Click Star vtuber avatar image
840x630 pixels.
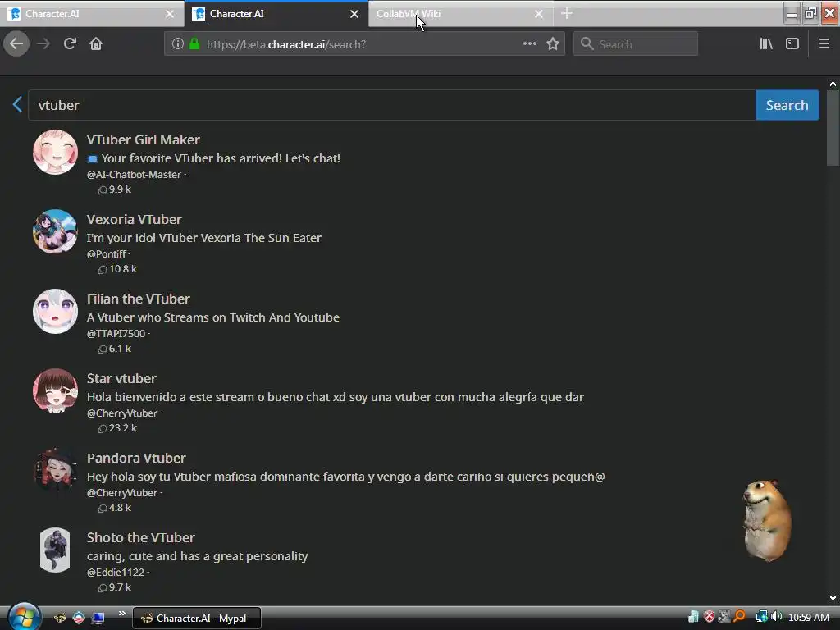pyautogui.click(x=55, y=390)
